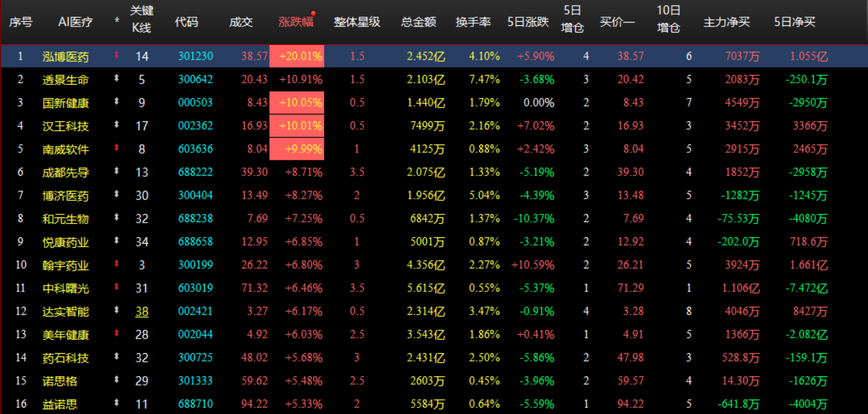Click the red marker icon beside 翰宇药业

click(117, 264)
